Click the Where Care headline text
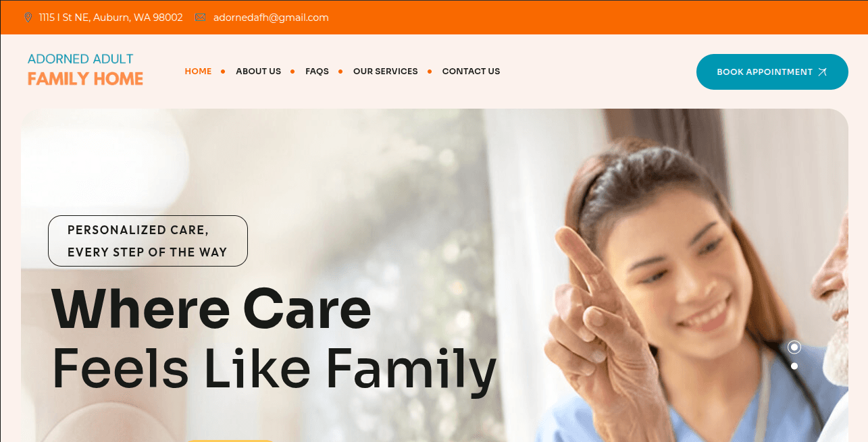The width and height of the screenshot is (868, 442). [211, 309]
